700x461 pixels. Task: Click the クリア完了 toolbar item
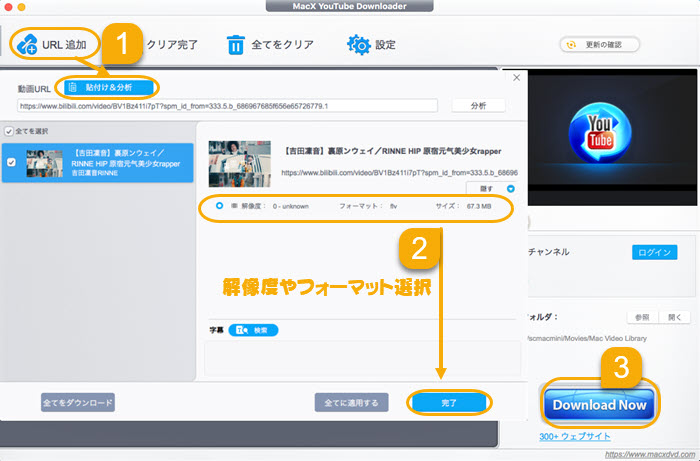[172, 45]
